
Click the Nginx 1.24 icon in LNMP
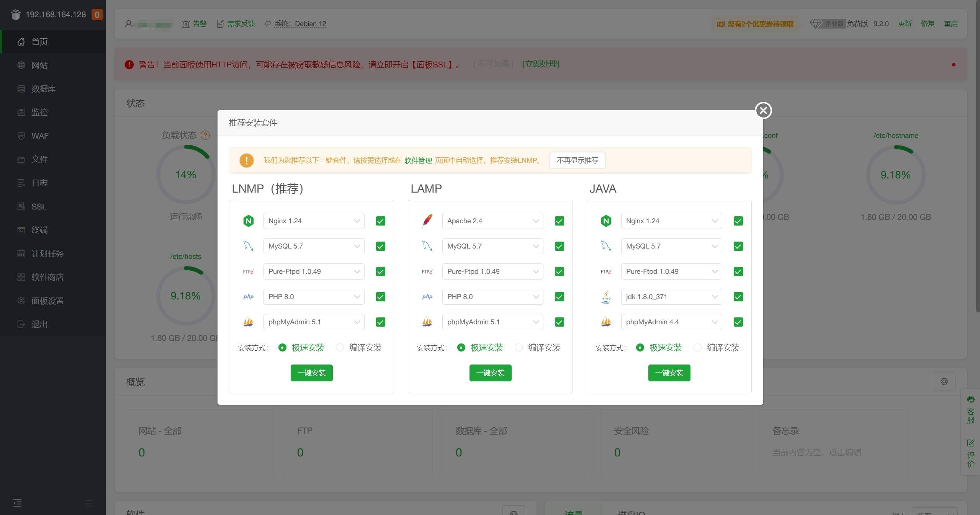point(248,220)
